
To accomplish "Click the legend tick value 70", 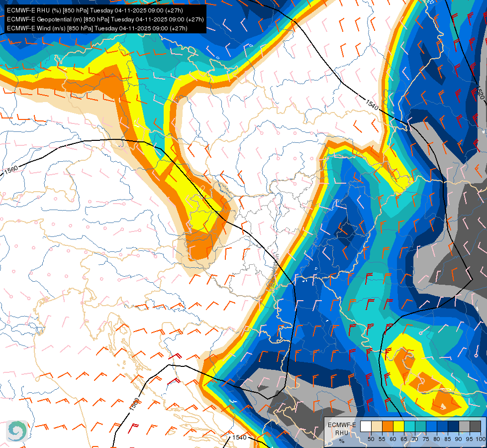I will pos(415,439).
